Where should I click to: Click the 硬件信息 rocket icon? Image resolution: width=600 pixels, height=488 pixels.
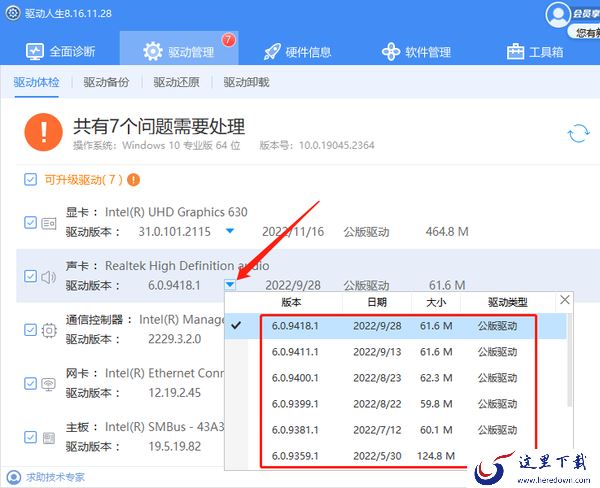click(272, 52)
